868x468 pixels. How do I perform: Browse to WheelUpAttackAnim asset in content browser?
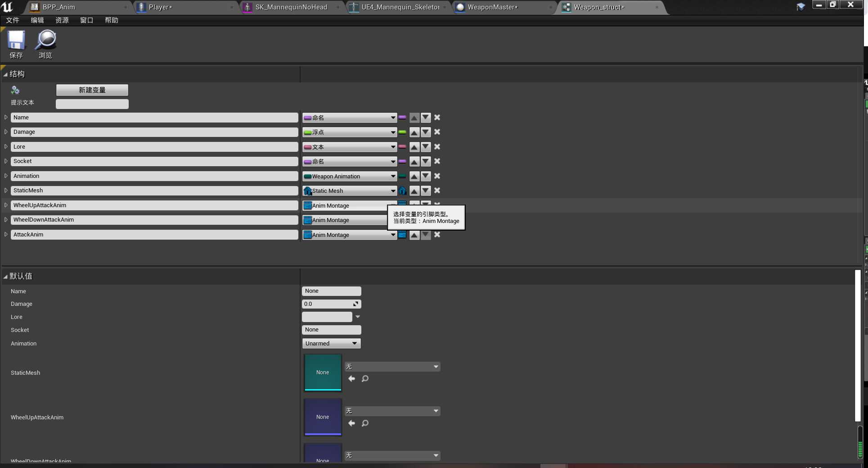(x=365, y=423)
